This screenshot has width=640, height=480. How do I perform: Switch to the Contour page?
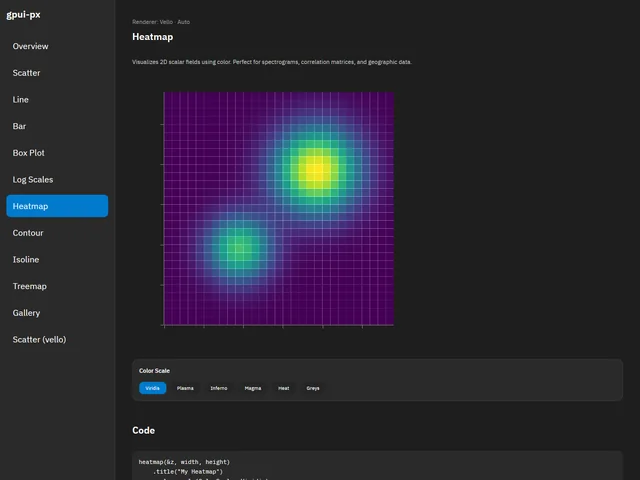[57, 233]
